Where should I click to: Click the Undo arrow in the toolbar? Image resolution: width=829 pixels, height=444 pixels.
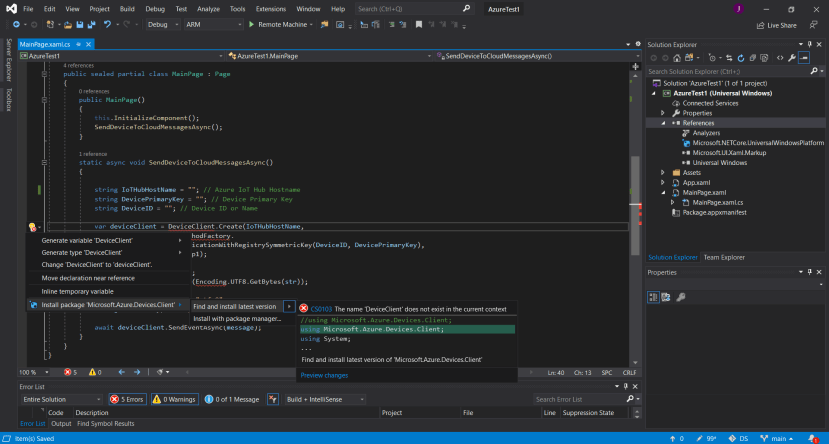pos(107,24)
